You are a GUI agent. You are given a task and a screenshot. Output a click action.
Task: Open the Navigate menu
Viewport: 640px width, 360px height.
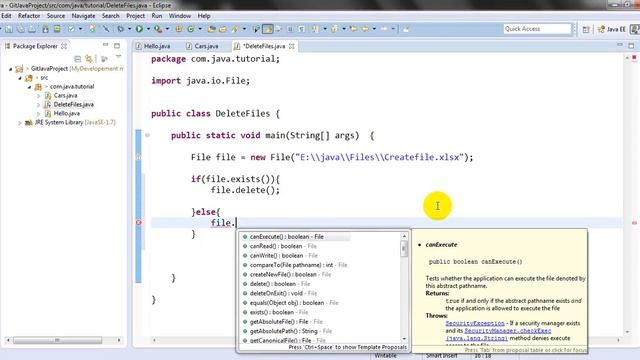point(83,16)
